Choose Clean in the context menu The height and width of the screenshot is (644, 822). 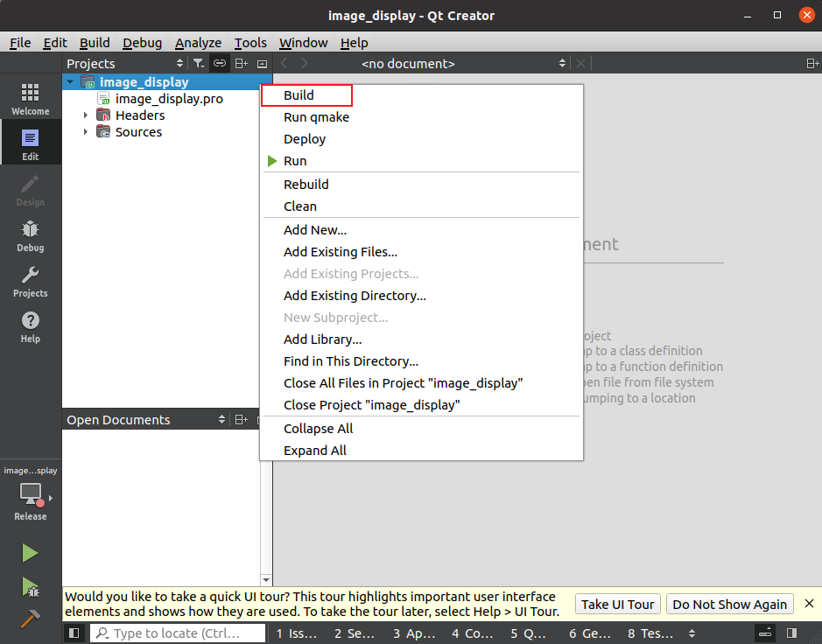point(421,206)
